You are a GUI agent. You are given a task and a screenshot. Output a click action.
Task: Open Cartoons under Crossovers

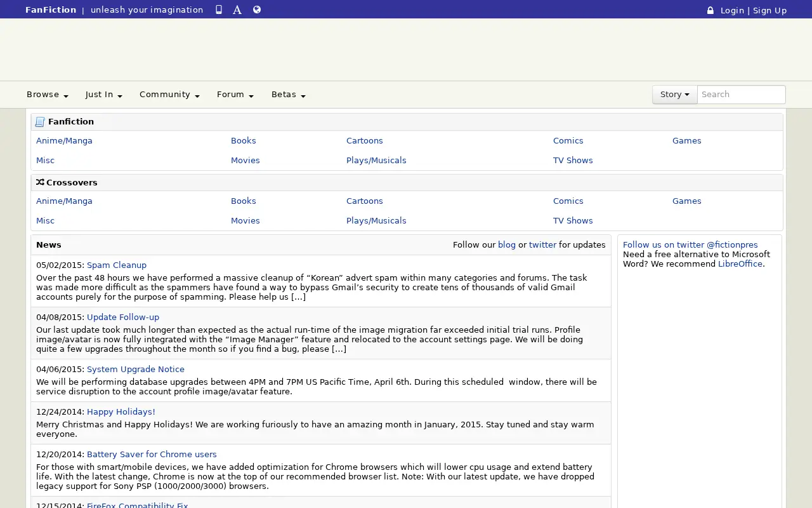pyautogui.click(x=365, y=201)
